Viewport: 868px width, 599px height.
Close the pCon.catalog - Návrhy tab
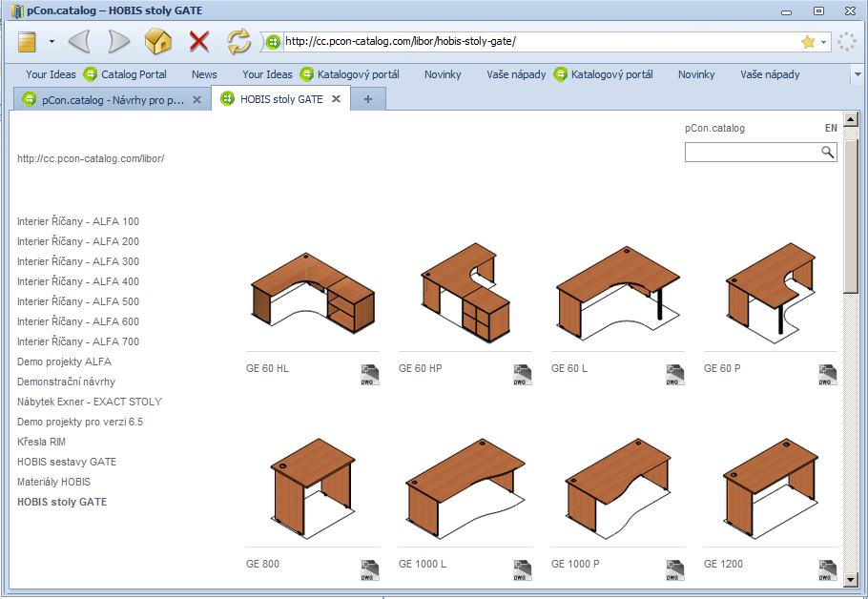tap(196, 99)
